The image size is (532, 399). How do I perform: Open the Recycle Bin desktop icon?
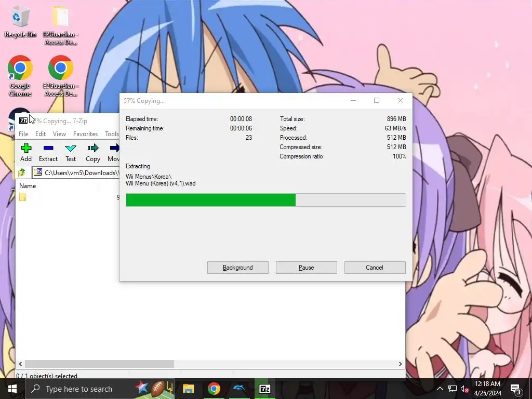(20, 21)
